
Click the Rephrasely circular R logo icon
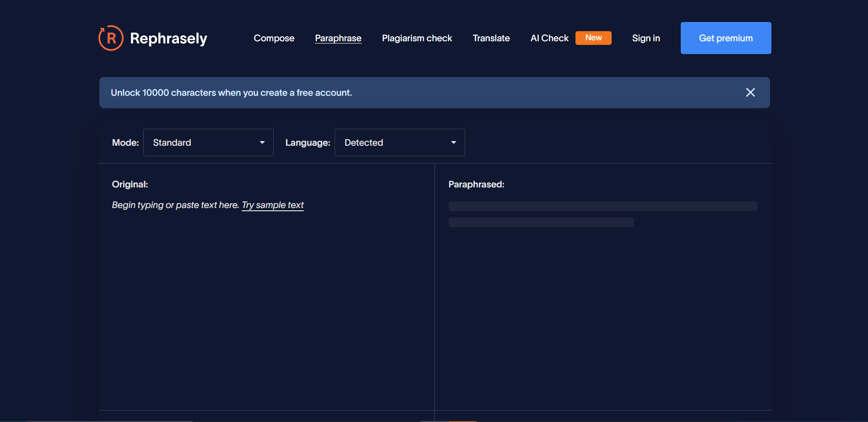coord(111,38)
